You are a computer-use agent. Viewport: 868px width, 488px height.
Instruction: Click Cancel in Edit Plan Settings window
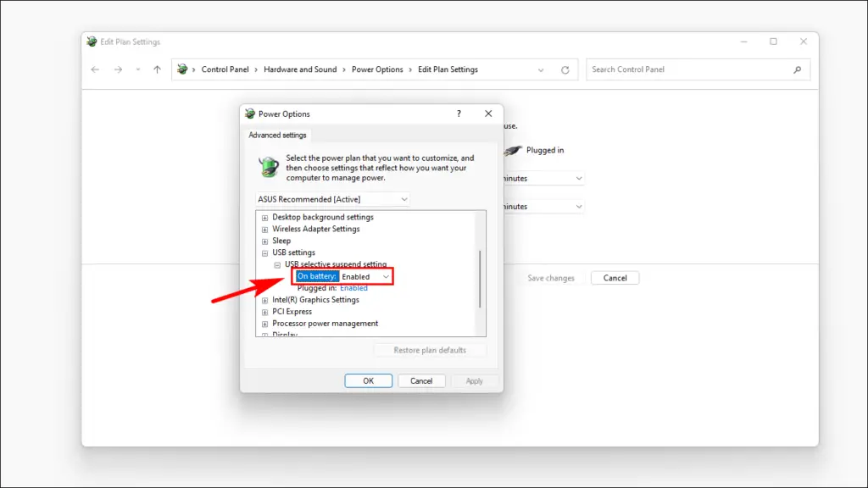615,278
